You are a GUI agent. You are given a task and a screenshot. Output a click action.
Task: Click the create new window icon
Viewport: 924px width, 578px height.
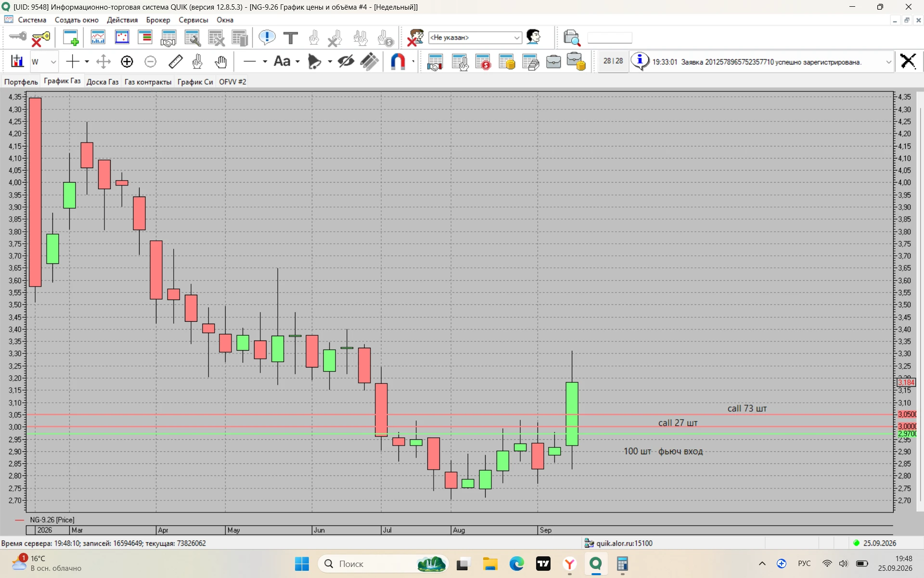point(71,38)
